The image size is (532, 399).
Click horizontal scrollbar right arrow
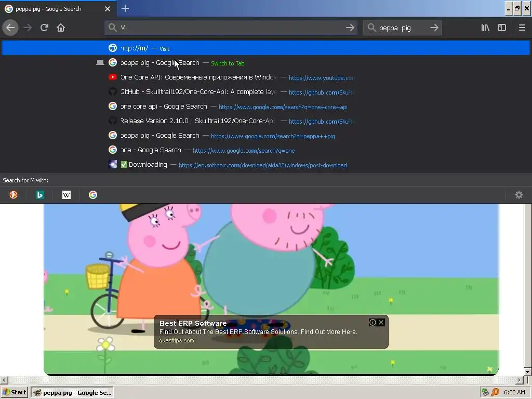520,380
